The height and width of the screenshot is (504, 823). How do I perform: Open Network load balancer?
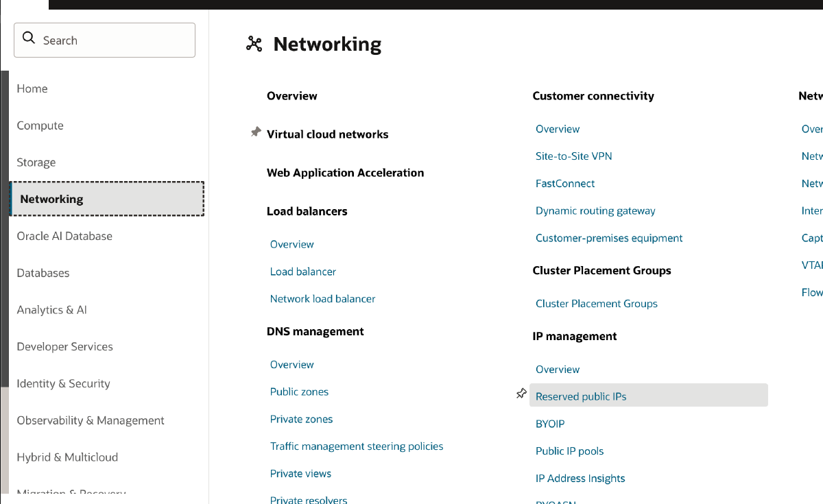[323, 299]
